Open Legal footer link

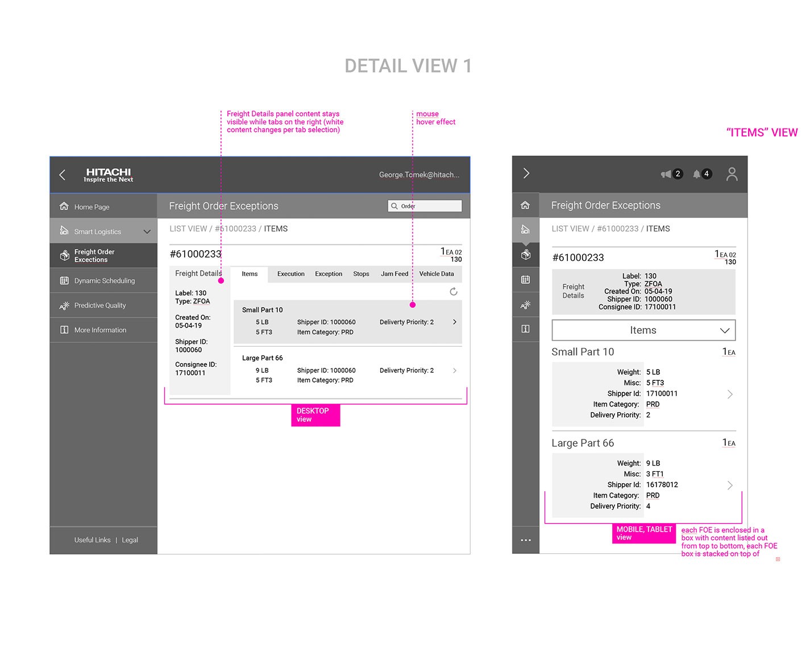point(130,540)
